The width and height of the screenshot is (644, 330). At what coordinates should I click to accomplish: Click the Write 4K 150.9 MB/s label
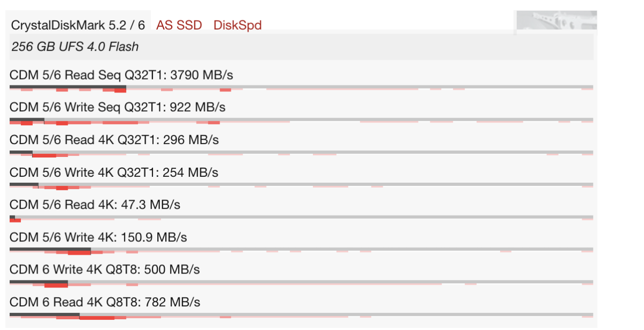point(98,238)
